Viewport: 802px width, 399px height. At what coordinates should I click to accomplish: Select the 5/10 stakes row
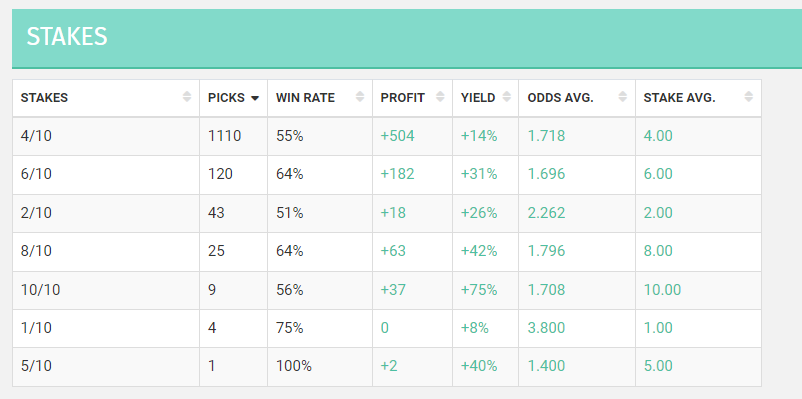387,367
